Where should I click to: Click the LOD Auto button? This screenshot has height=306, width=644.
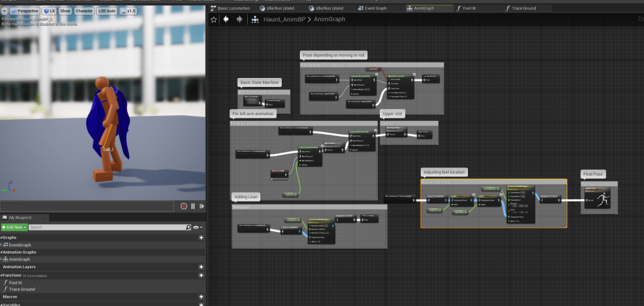108,11
